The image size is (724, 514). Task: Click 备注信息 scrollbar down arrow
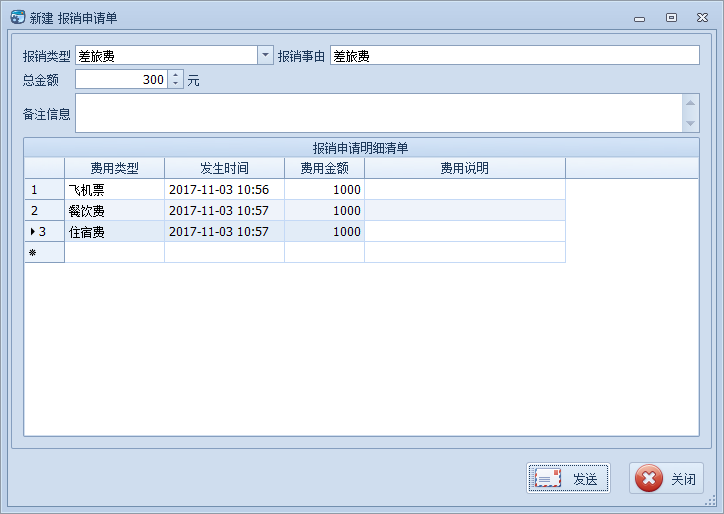pos(690,123)
